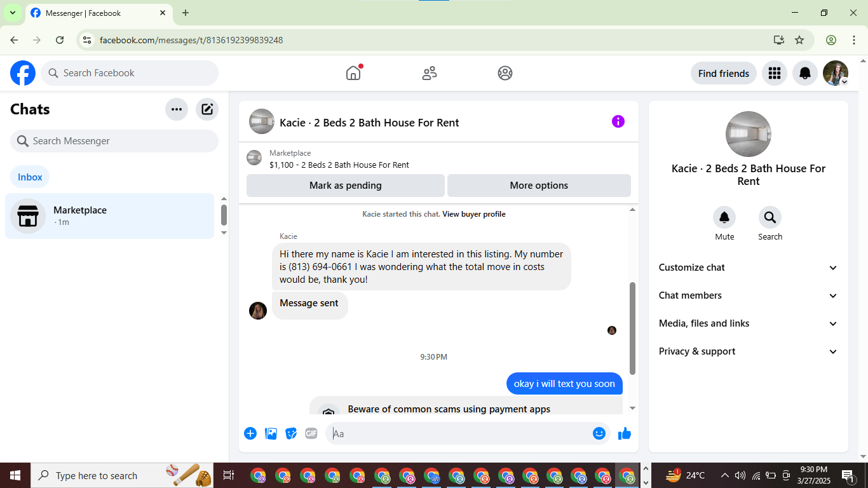Attach a file with the photo icon
Viewport: 868px width, 488px height.
(x=271, y=433)
